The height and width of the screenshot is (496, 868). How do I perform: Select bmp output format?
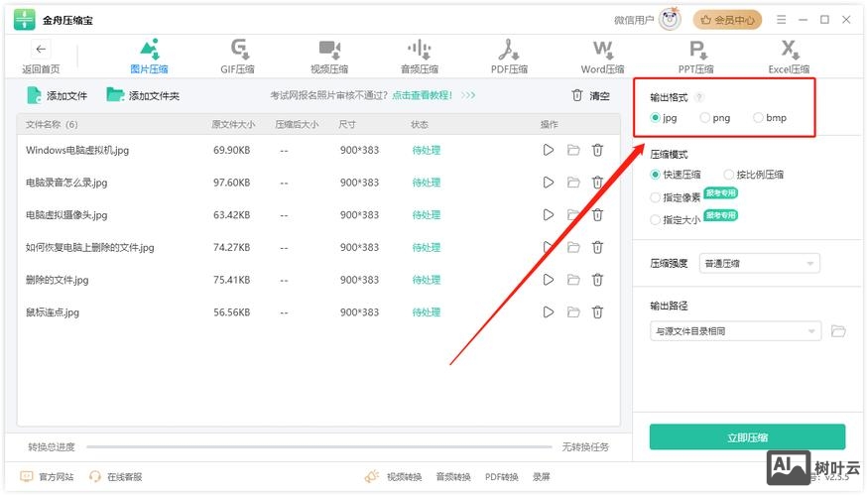click(x=759, y=117)
